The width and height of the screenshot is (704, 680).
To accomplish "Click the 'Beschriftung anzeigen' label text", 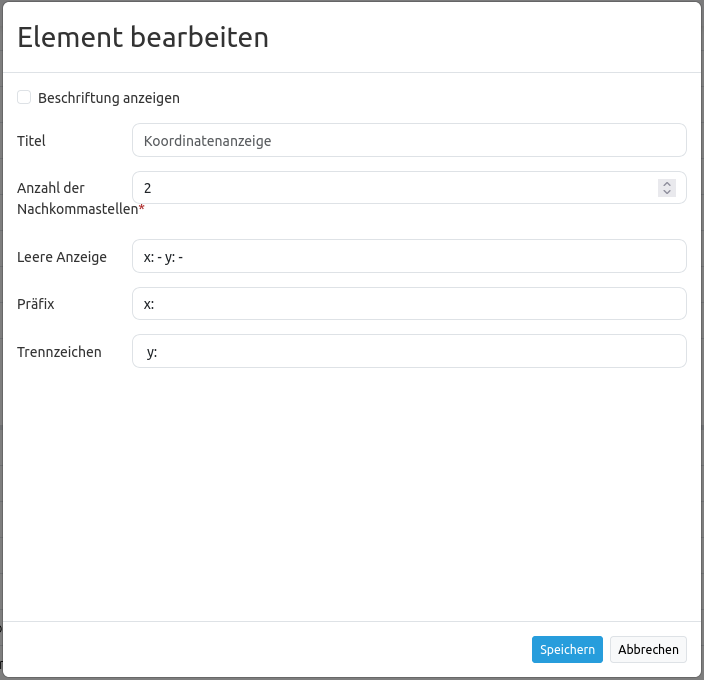I will pos(109,98).
